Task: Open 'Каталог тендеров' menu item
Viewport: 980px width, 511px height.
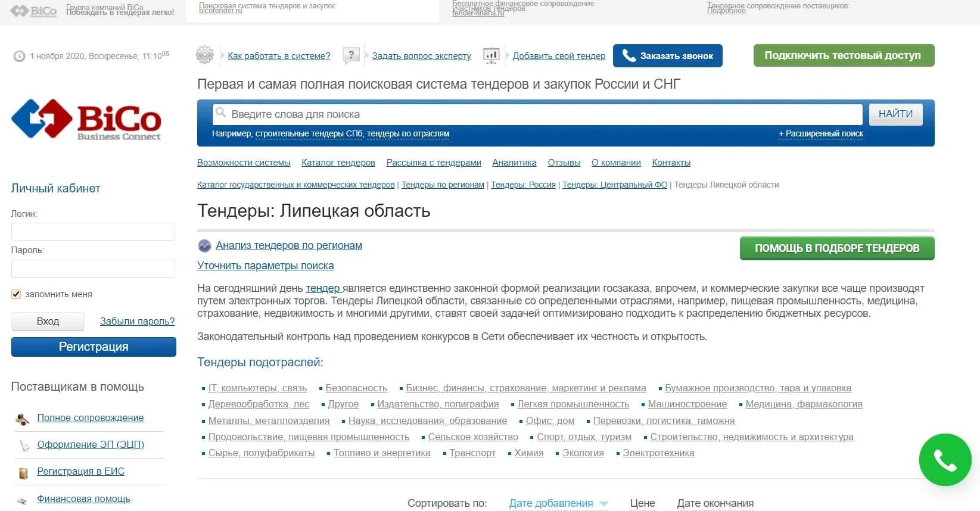Action: pyautogui.click(x=338, y=163)
